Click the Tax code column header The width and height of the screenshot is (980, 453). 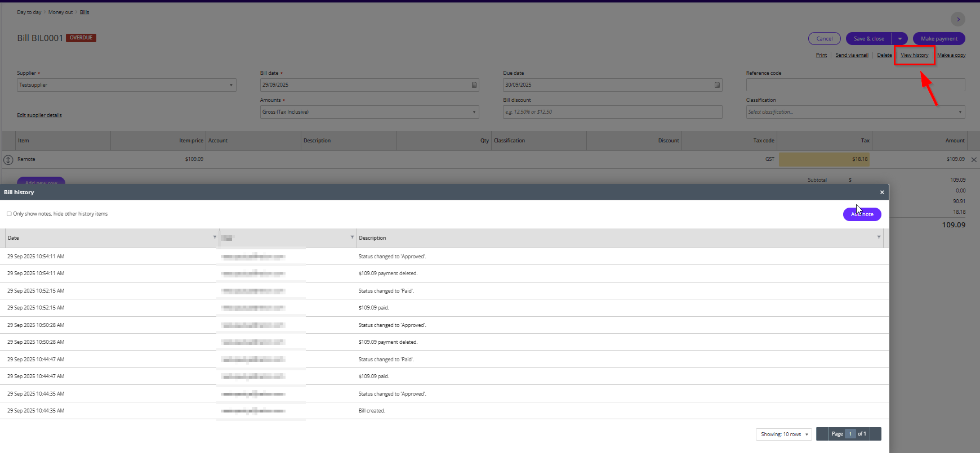pyautogui.click(x=764, y=141)
